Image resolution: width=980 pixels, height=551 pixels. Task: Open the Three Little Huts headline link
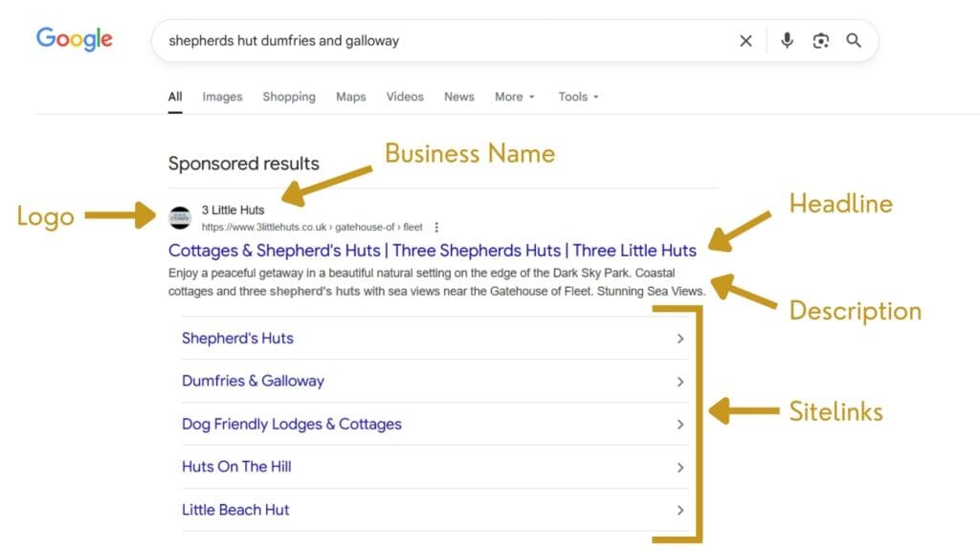(x=432, y=250)
